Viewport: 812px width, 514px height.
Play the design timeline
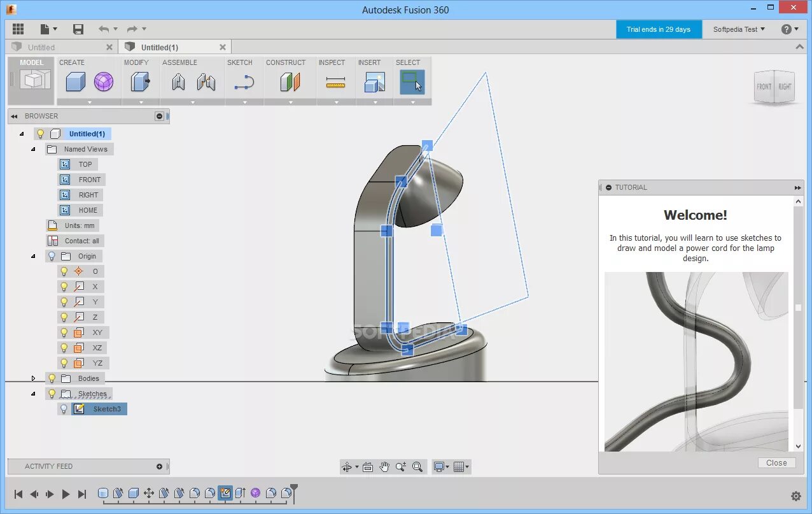66,494
